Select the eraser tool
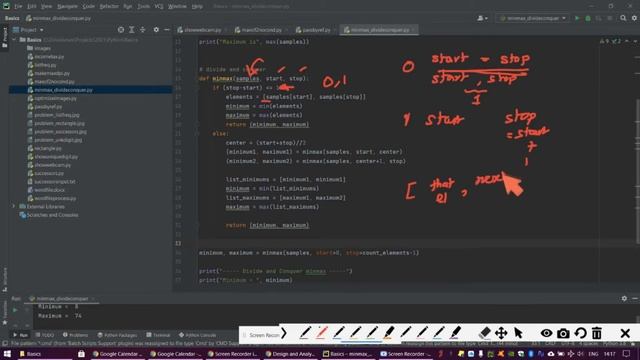Screen dimensions: 640x360 pos(484,333)
